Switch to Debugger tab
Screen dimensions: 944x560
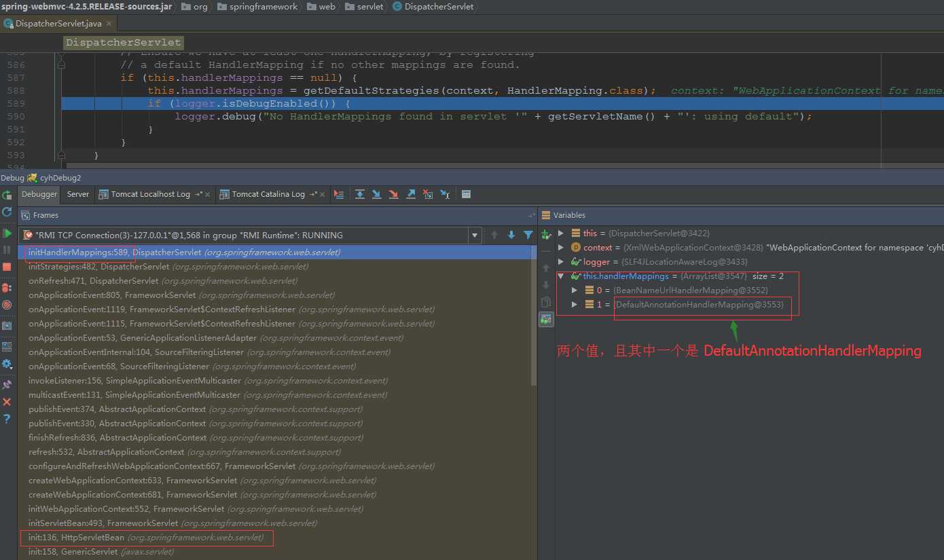pyautogui.click(x=39, y=194)
